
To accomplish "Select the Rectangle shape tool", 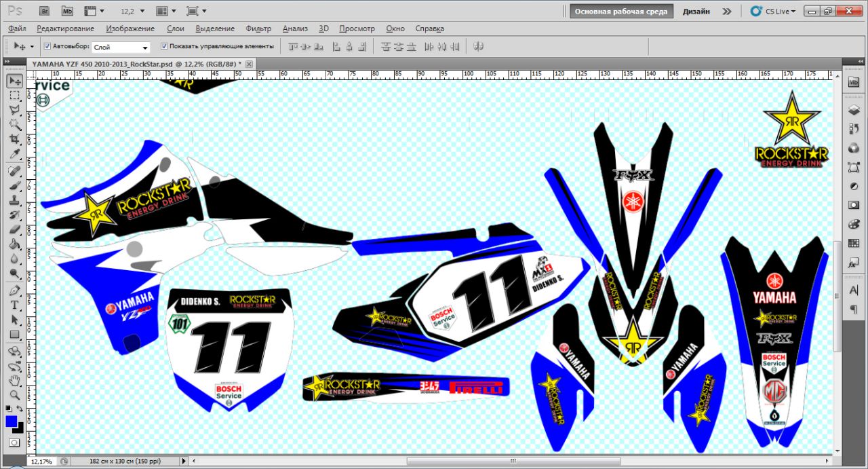I will pyautogui.click(x=14, y=335).
